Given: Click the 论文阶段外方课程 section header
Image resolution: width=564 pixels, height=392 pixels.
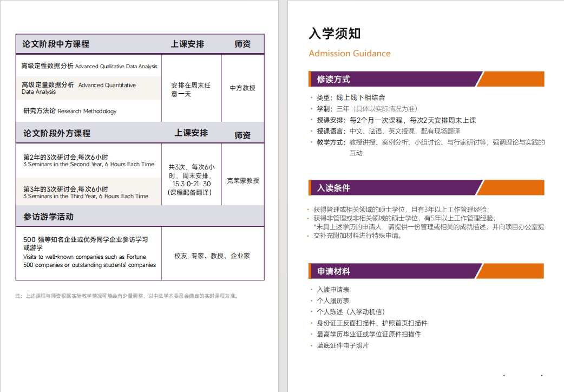Looking at the screenshot, I should (x=57, y=133).
